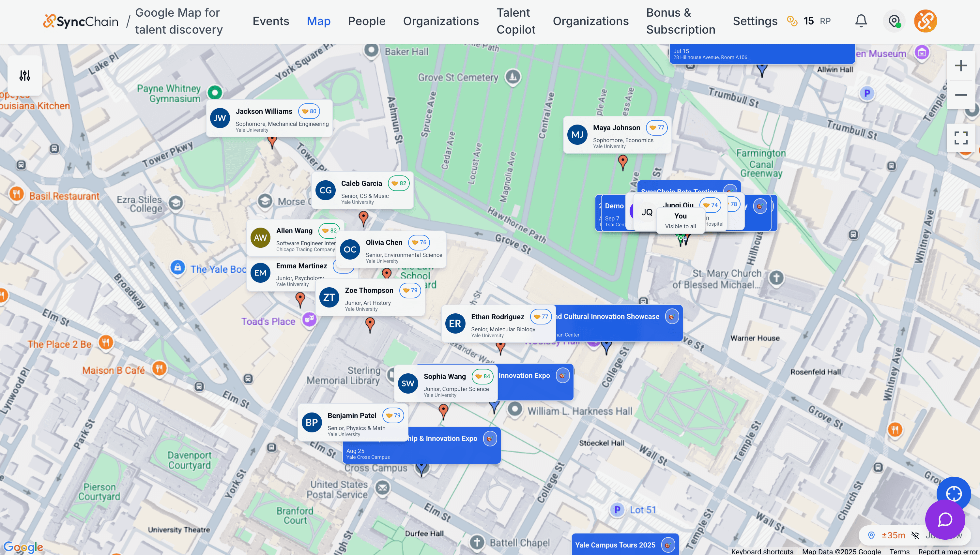Toggle location visibility status icon in header

click(x=894, y=21)
